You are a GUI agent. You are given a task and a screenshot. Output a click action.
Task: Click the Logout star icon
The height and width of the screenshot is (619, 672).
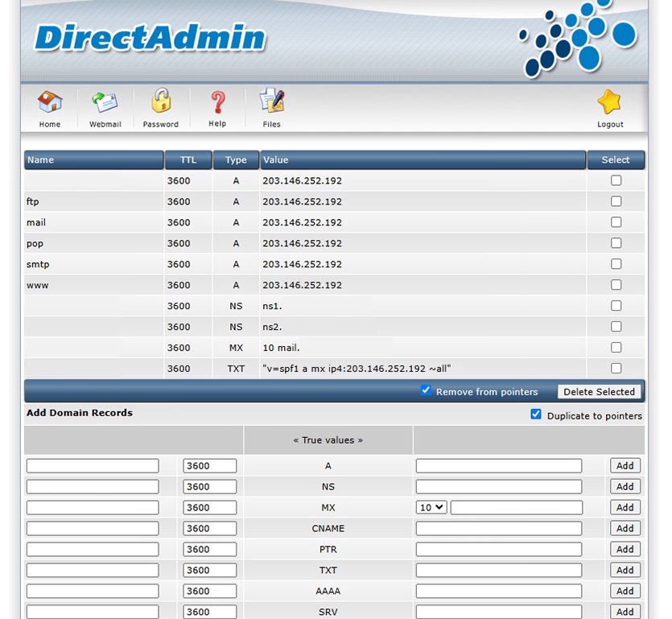(609, 102)
